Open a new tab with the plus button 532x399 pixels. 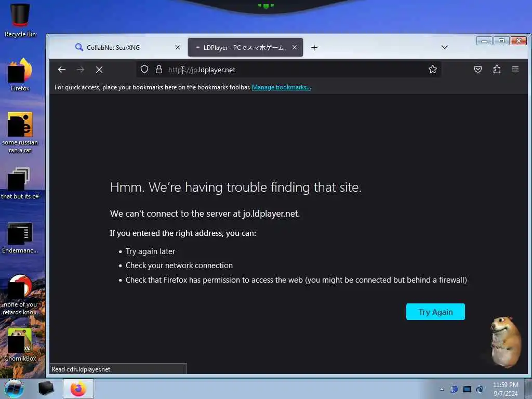coord(314,47)
